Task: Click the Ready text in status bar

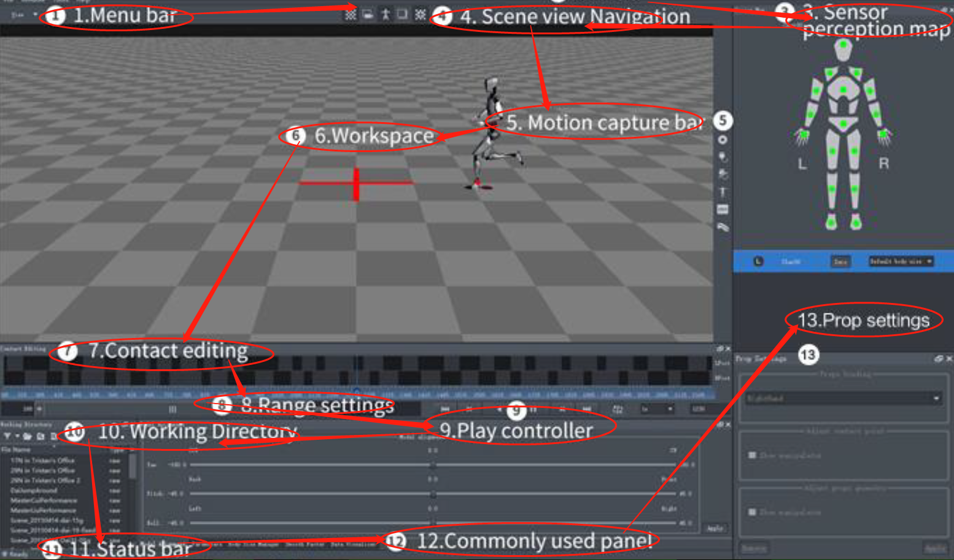Action: [x=19, y=554]
